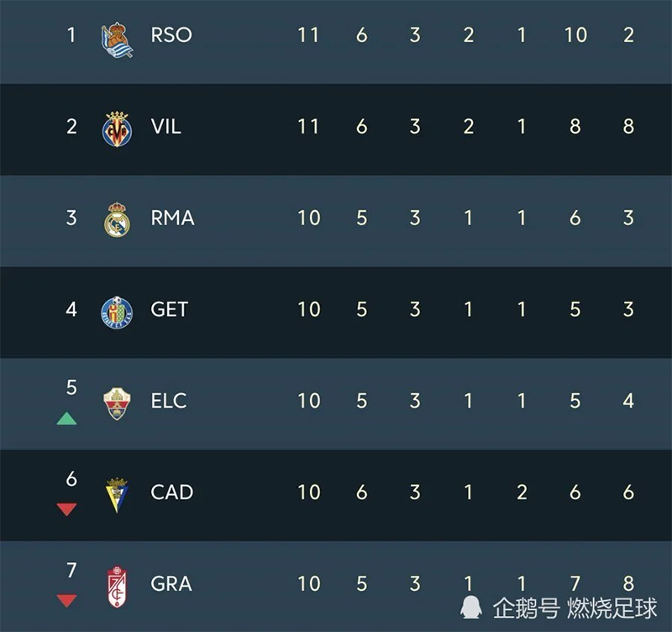Image resolution: width=672 pixels, height=632 pixels.
Task: Open the GRA team name
Action: (x=171, y=583)
